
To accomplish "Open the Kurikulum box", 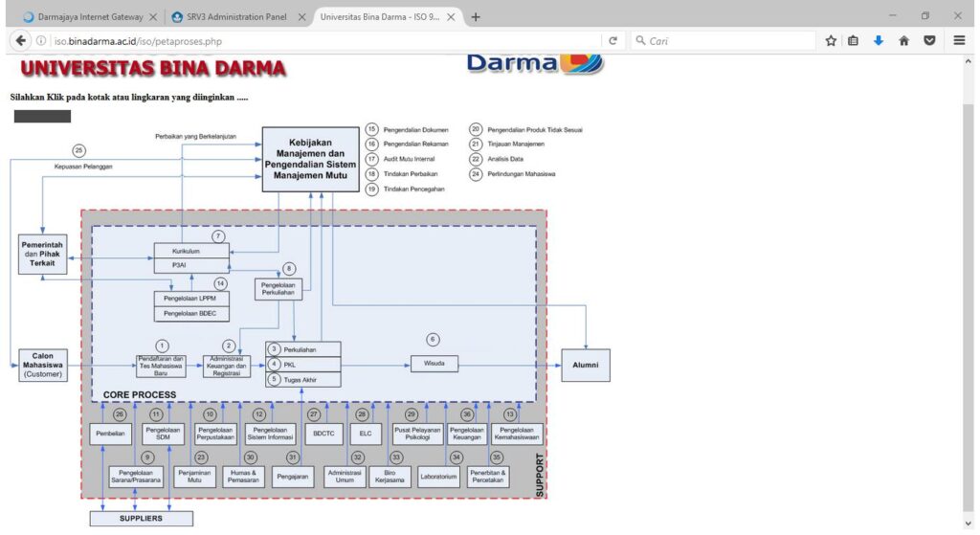I will 191,251.
